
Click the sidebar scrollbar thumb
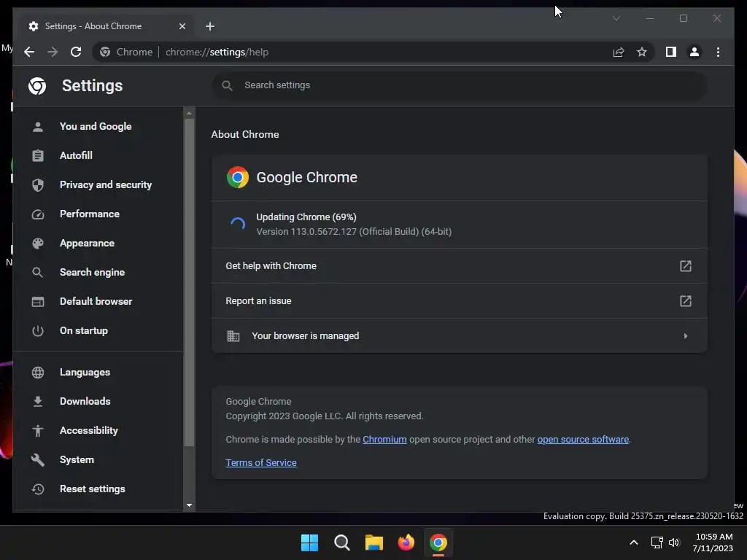coord(189,282)
